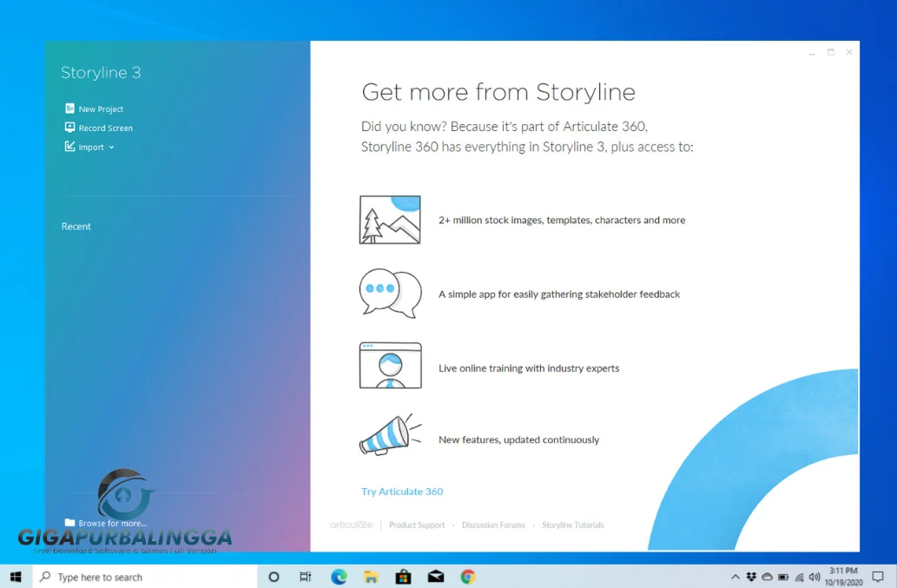This screenshot has height=588, width=897.
Task: Select the Record Screen icon
Action: coord(69,128)
